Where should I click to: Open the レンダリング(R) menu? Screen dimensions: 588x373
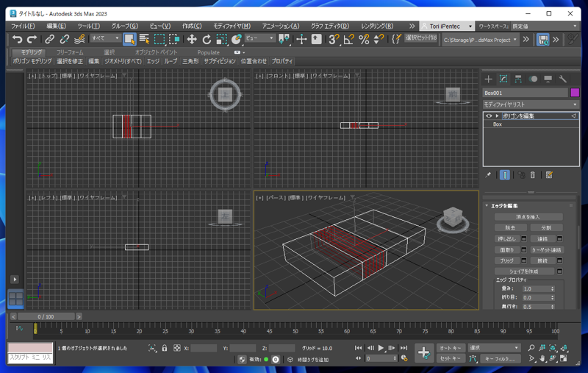[x=376, y=26]
